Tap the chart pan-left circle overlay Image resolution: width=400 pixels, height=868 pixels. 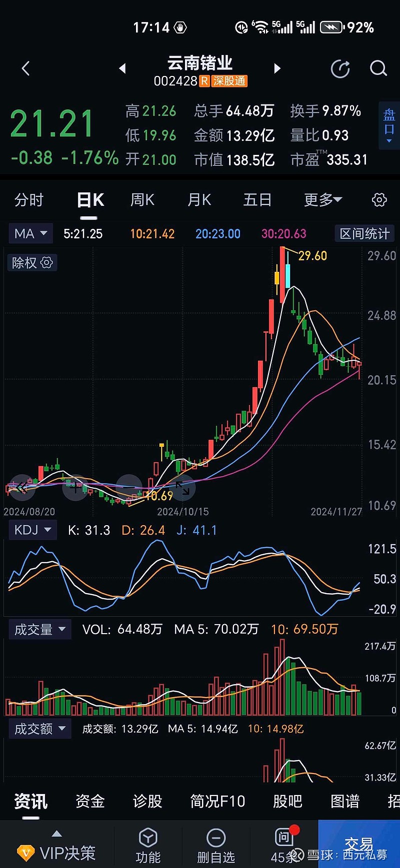point(21,488)
